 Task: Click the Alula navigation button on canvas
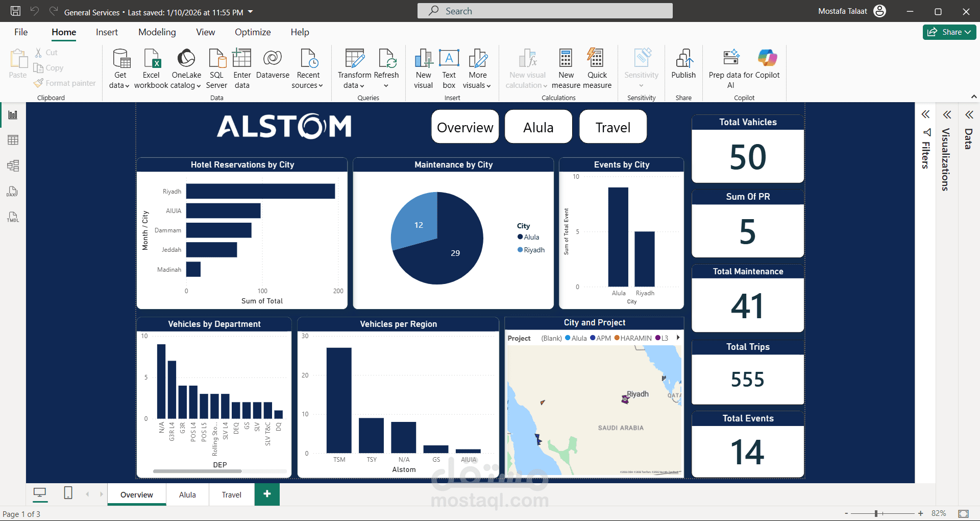[538, 127]
